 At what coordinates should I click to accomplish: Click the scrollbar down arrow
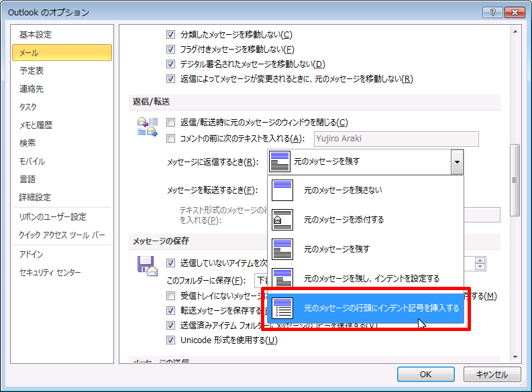[515, 356]
